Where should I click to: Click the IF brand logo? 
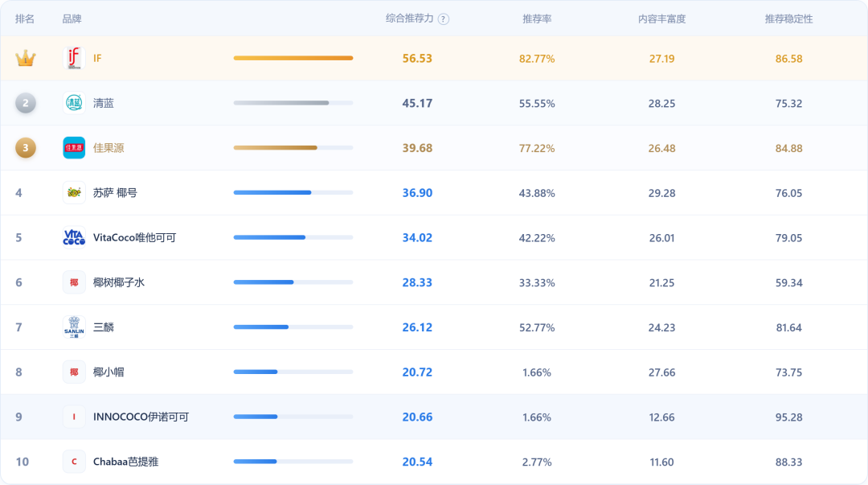74,58
